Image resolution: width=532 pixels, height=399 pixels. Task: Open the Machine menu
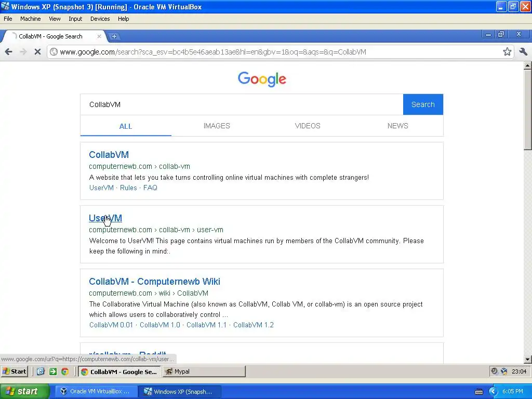[x=31, y=19]
